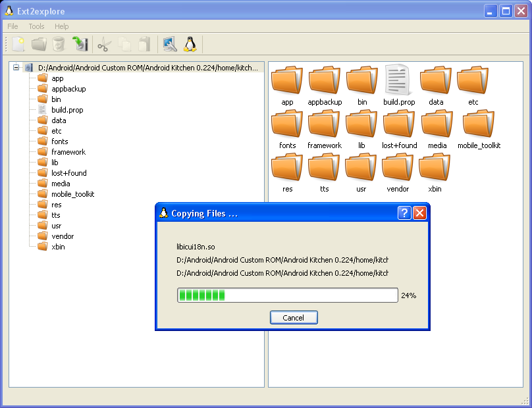Open the File menu
The height and width of the screenshot is (408, 532).
click(x=13, y=26)
